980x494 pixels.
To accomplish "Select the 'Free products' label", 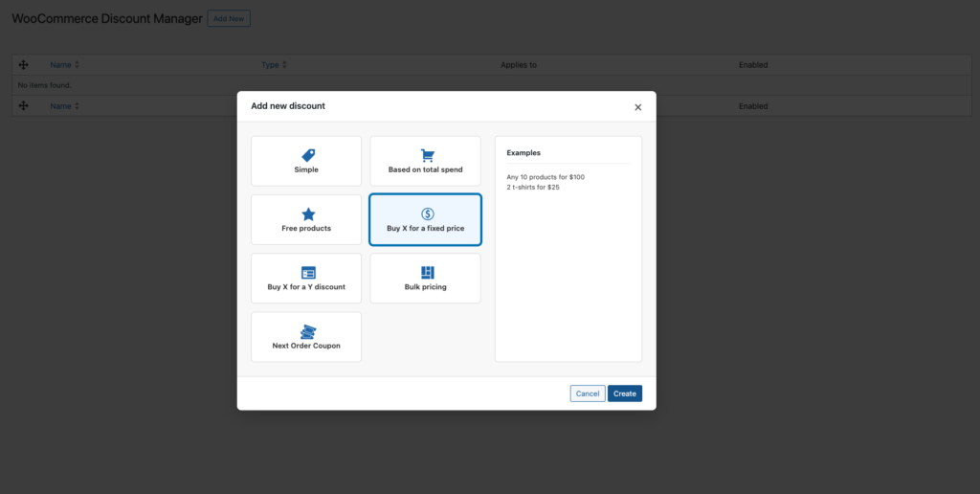I will pyautogui.click(x=306, y=228).
